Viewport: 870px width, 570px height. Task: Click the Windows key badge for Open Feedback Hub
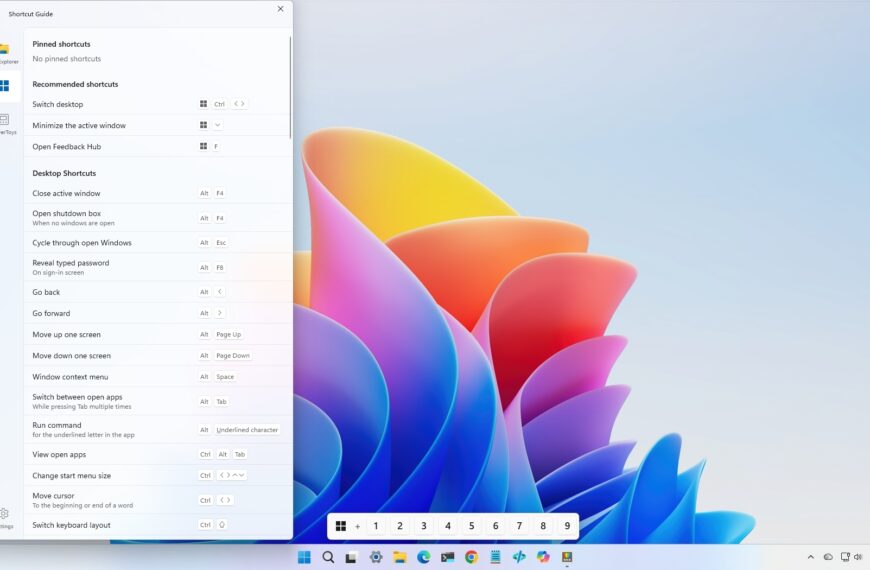tap(204, 146)
